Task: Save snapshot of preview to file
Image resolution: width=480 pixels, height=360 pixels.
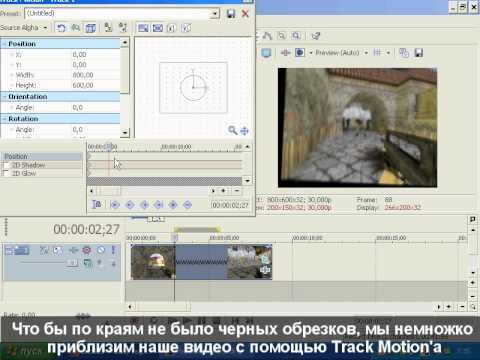Action: coord(419,53)
